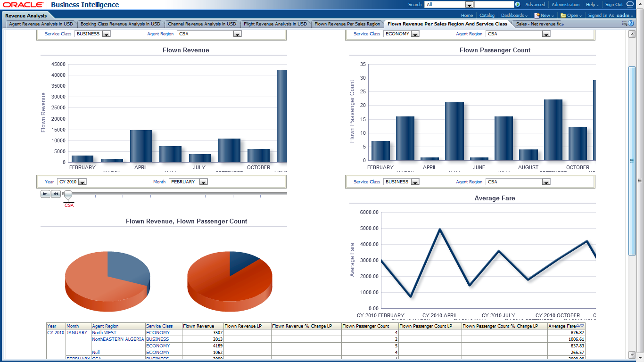Open the Year CY 2010 dropdown
Image resolution: width=644 pixels, height=362 pixels.
(x=82, y=182)
